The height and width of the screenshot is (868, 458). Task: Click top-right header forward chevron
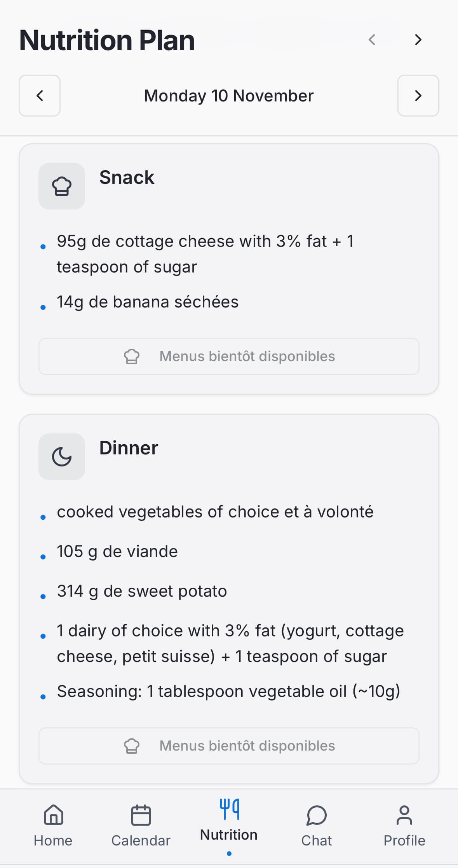click(418, 40)
